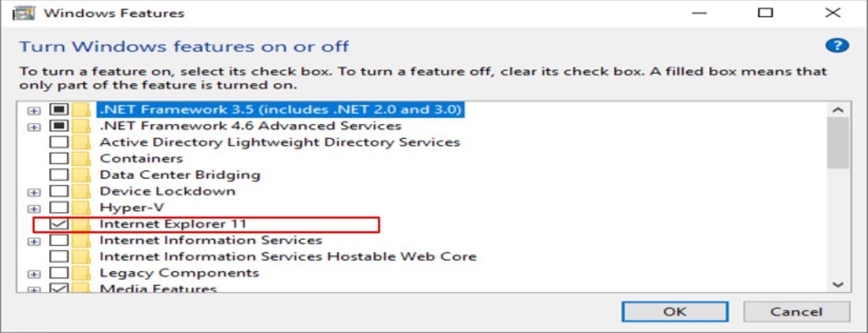Click the folder icon next to Hyper-V
868x333 pixels.
point(82,208)
